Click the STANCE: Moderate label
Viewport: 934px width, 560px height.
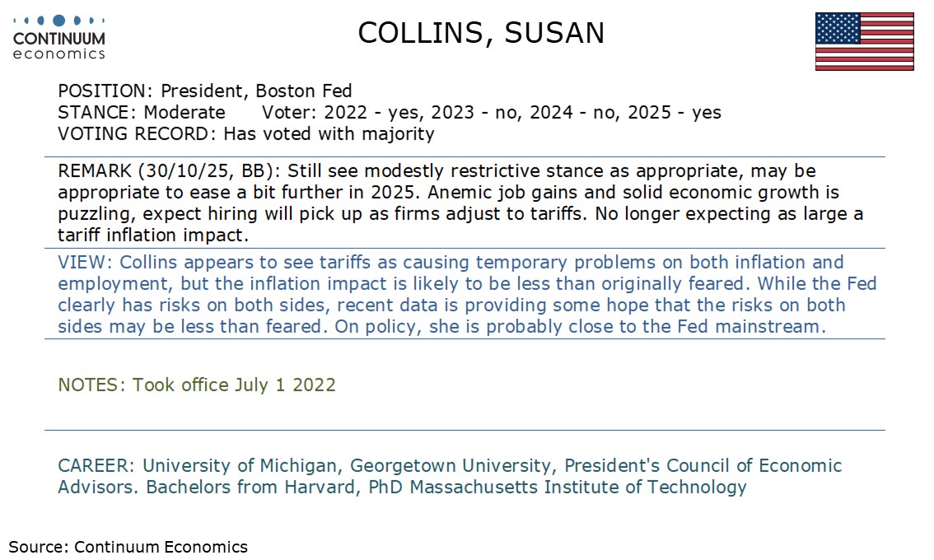[x=142, y=112]
